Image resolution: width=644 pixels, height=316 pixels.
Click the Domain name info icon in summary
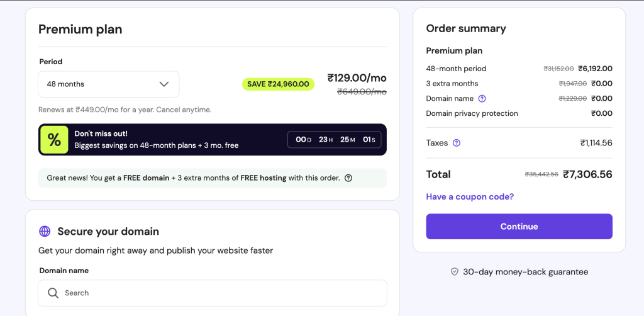tap(482, 98)
